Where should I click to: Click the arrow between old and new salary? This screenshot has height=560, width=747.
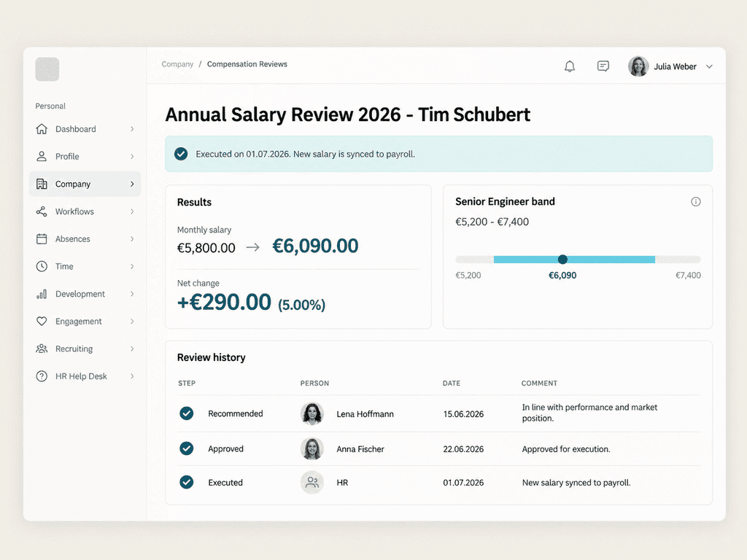pyautogui.click(x=253, y=247)
